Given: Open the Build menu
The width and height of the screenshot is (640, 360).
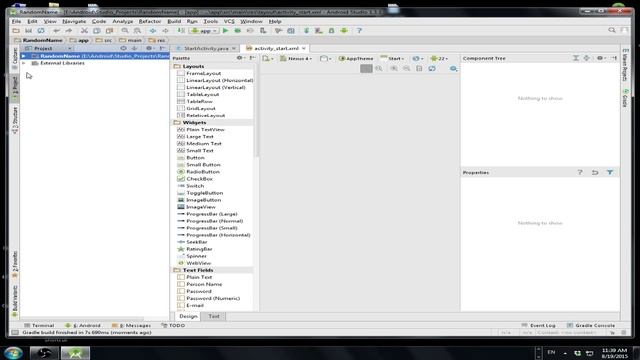Looking at the screenshot, I should click(x=174, y=21).
